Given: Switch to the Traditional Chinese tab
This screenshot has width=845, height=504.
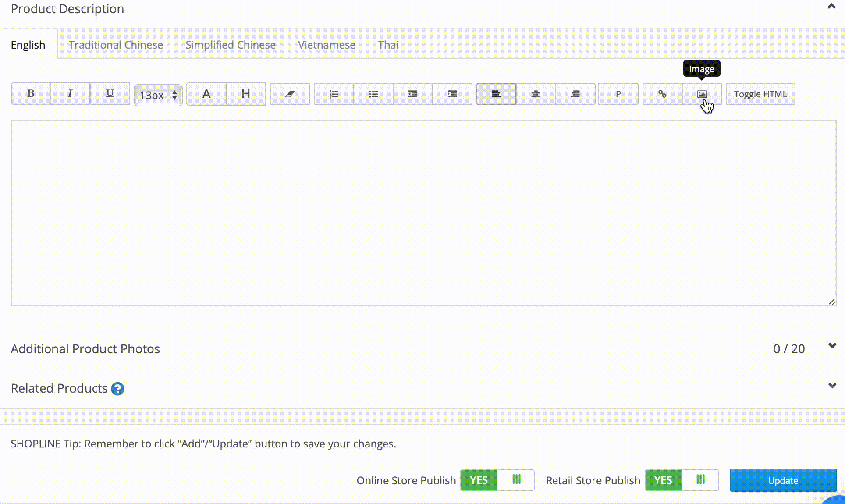Looking at the screenshot, I should pos(116,45).
